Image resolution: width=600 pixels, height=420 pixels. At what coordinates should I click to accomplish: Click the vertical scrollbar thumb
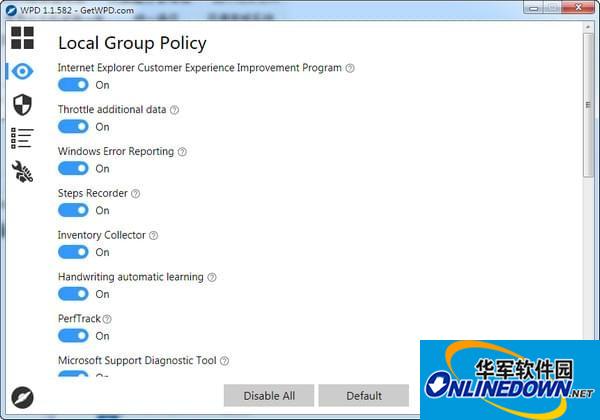(x=588, y=105)
